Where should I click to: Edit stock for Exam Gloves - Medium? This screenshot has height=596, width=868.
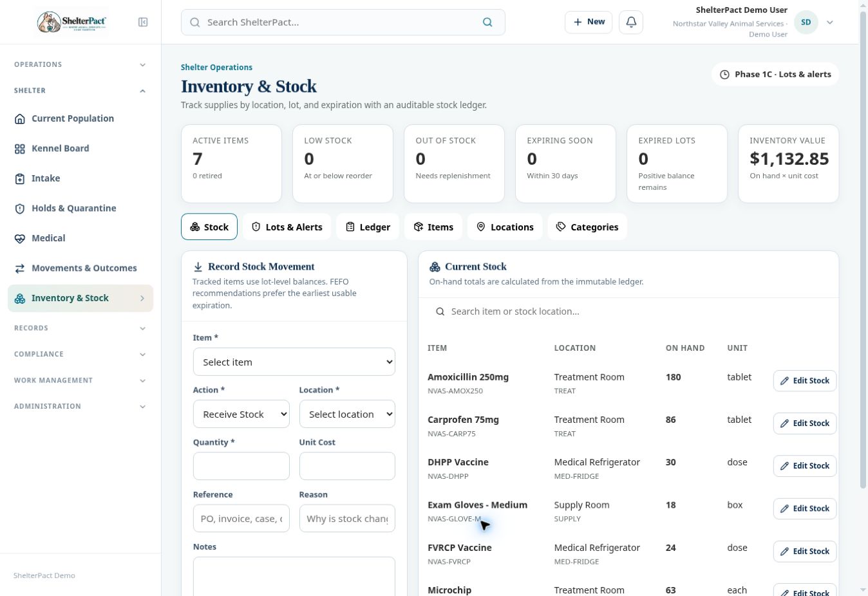805,508
